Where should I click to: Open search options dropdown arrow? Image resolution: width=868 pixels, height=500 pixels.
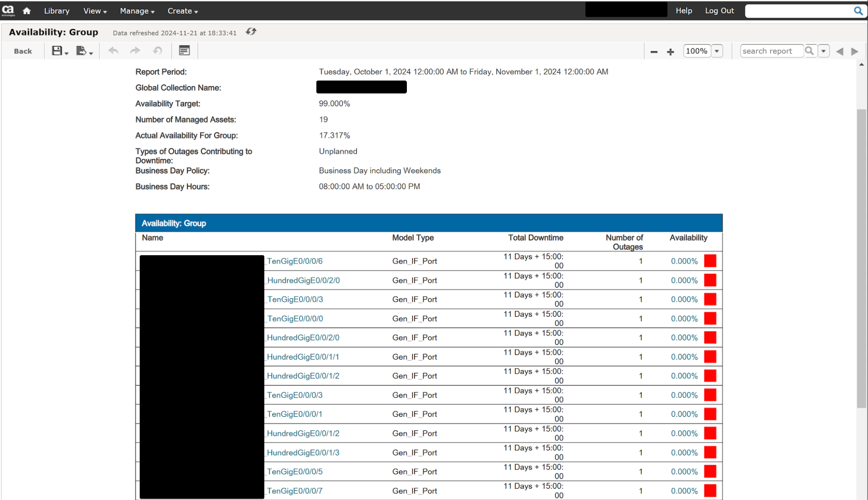pyautogui.click(x=824, y=51)
